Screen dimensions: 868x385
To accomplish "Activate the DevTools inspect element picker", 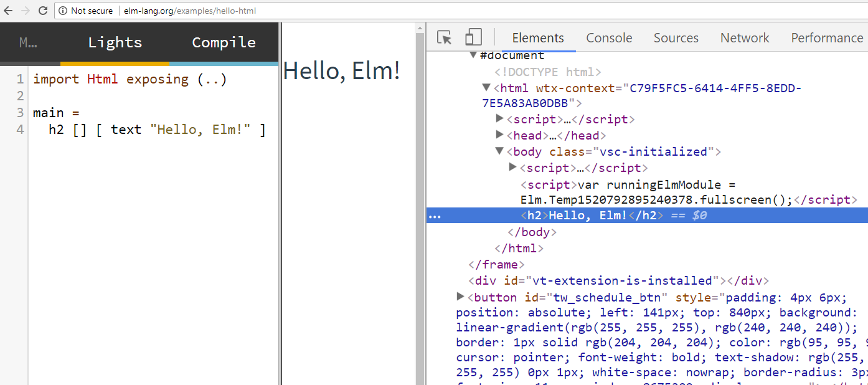I will coord(445,37).
